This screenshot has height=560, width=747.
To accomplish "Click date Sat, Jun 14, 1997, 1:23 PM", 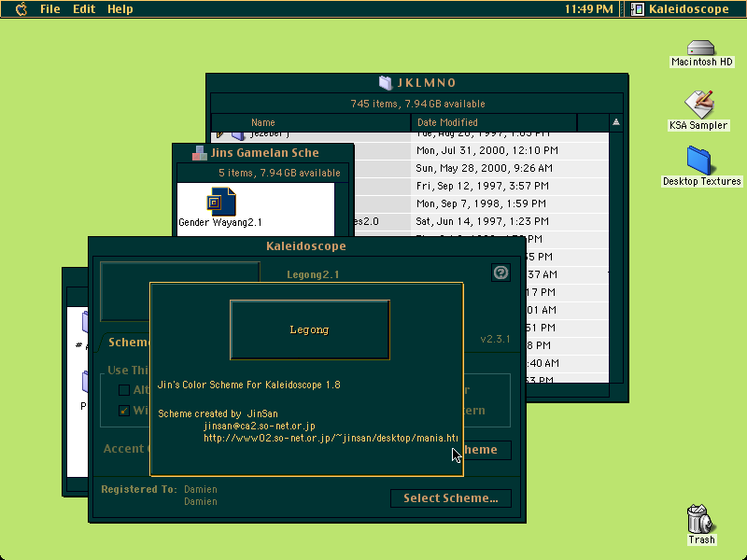I will coord(482,221).
